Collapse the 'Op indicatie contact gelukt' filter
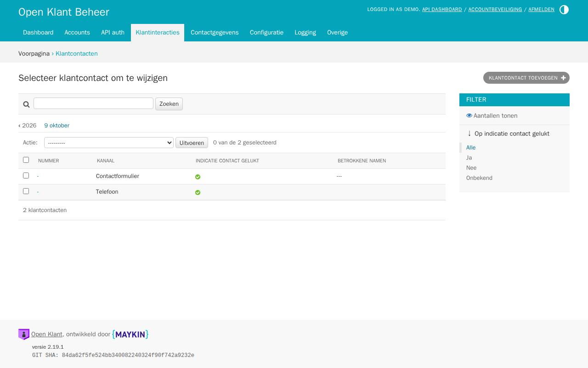The width and height of the screenshot is (588, 368). (x=508, y=134)
